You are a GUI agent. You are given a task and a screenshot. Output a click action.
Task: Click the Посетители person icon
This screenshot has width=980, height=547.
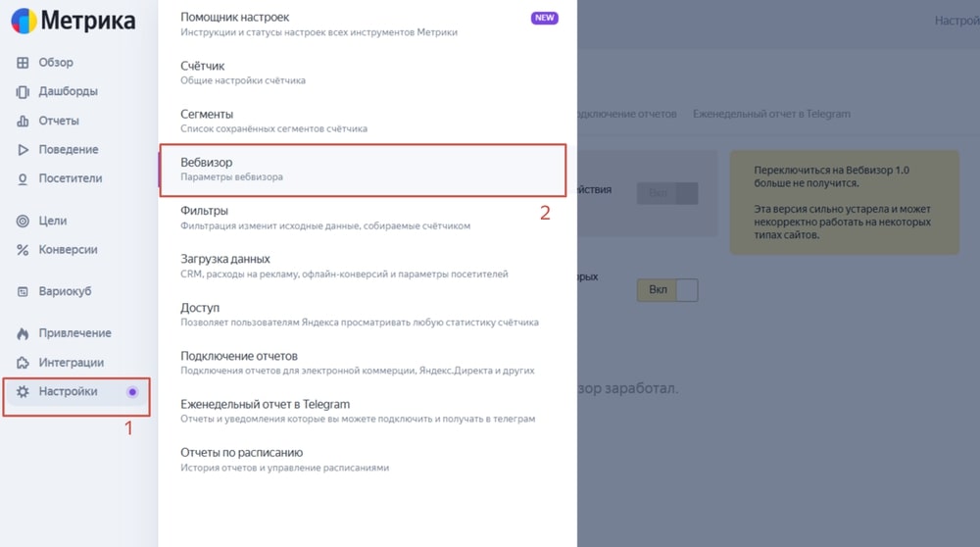[x=23, y=178]
